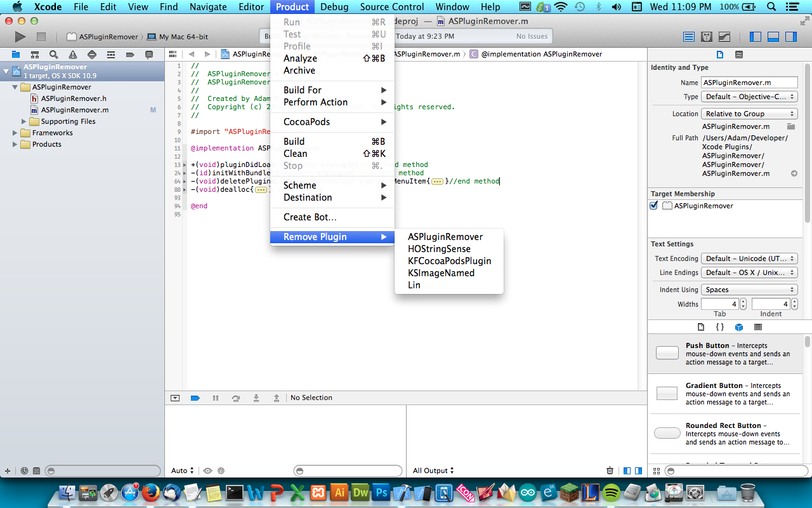Toggle the console pane button

(638, 471)
